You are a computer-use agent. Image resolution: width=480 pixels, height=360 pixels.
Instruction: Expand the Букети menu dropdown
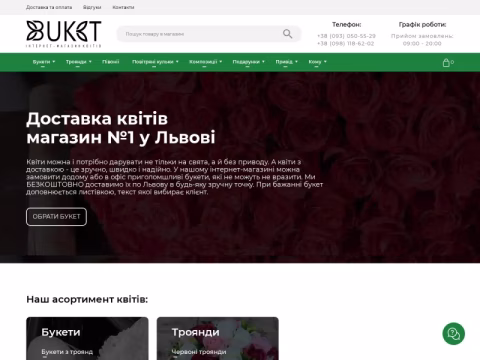point(44,62)
